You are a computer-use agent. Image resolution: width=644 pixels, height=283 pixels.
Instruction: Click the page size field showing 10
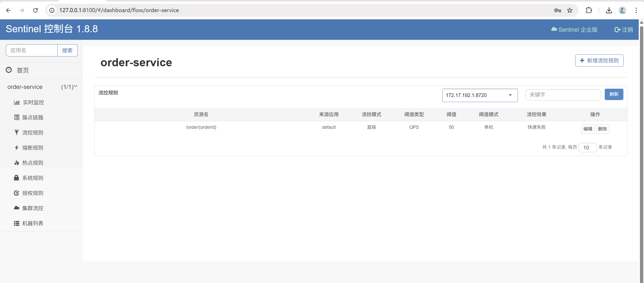tap(587, 147)
